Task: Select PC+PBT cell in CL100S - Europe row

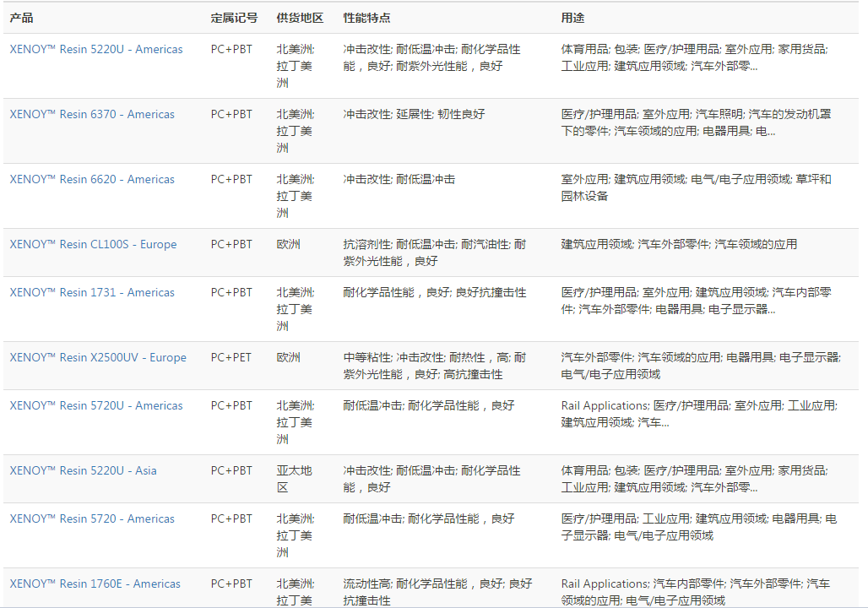Action: pos(231,245)
